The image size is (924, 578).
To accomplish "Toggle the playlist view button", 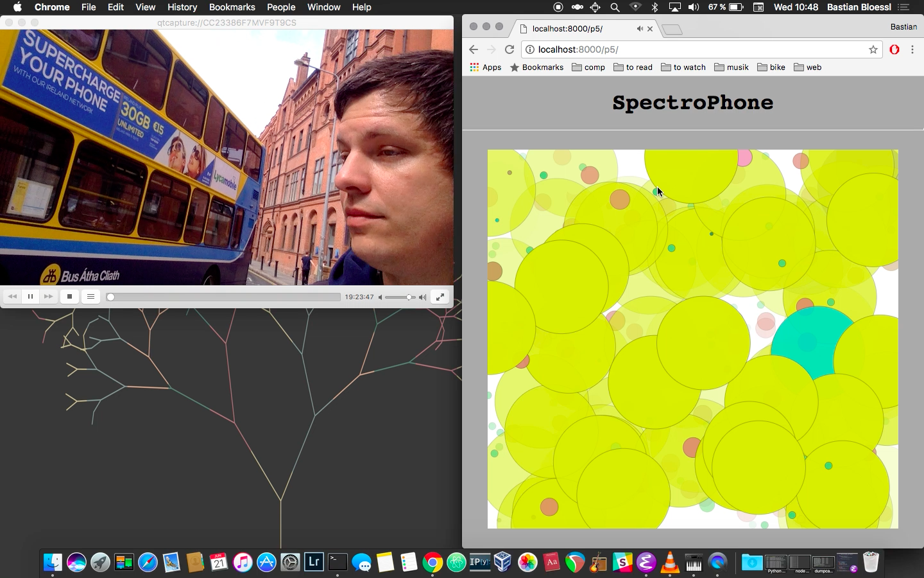I will (90, 297).
